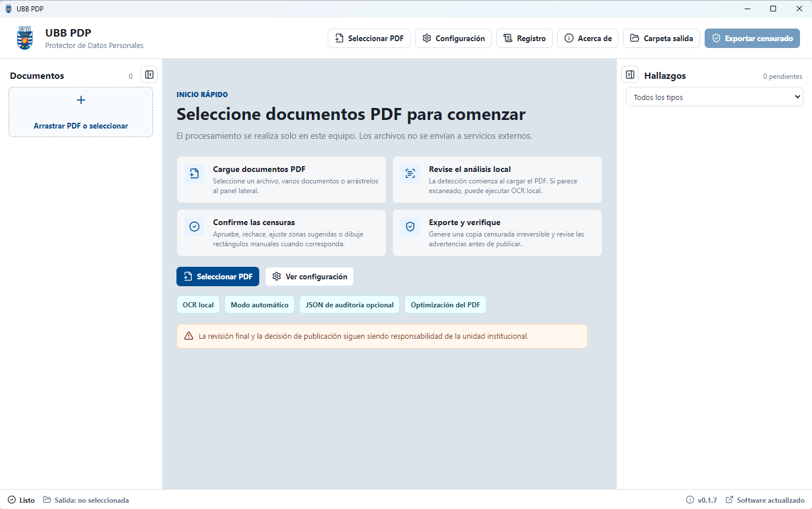The height and width of the screenshot is (509, 812).
Task: Open the Acerca de dialog
Action: click(588, 38)
